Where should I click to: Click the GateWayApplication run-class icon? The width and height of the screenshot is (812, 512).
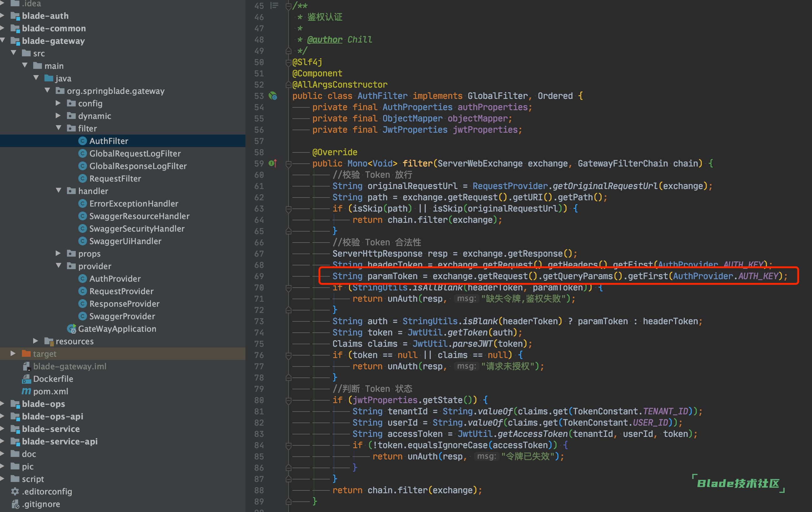point(71,329)
